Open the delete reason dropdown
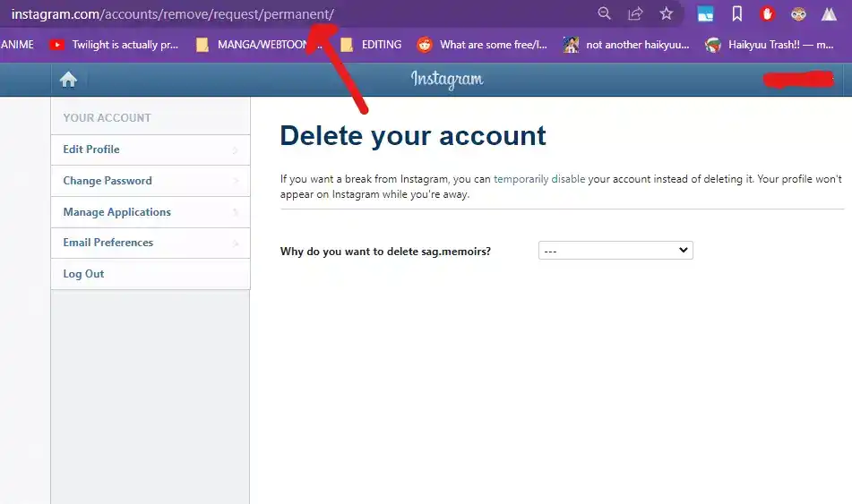 pos(615,251)
